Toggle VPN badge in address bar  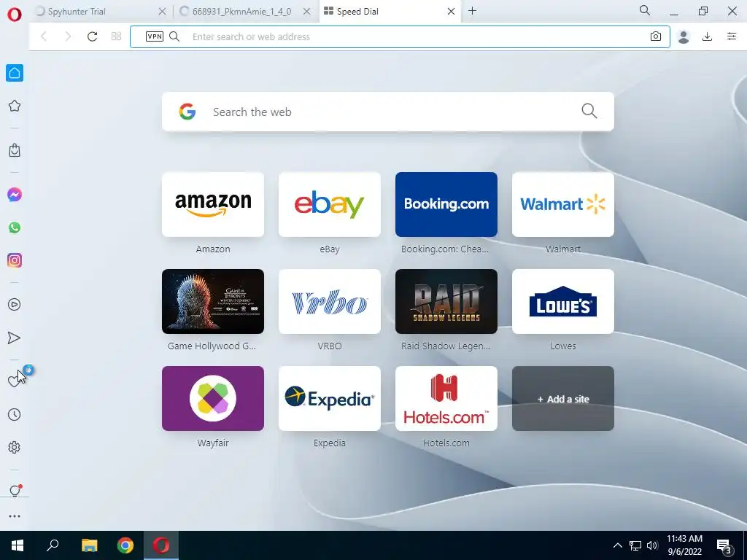tap(155, 36)
